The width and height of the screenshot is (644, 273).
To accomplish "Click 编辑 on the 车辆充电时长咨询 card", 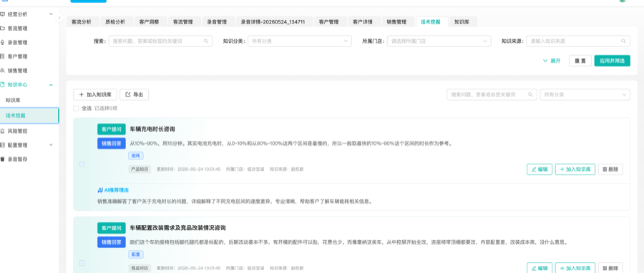I will pyautogui.click(x=540, y=169).
